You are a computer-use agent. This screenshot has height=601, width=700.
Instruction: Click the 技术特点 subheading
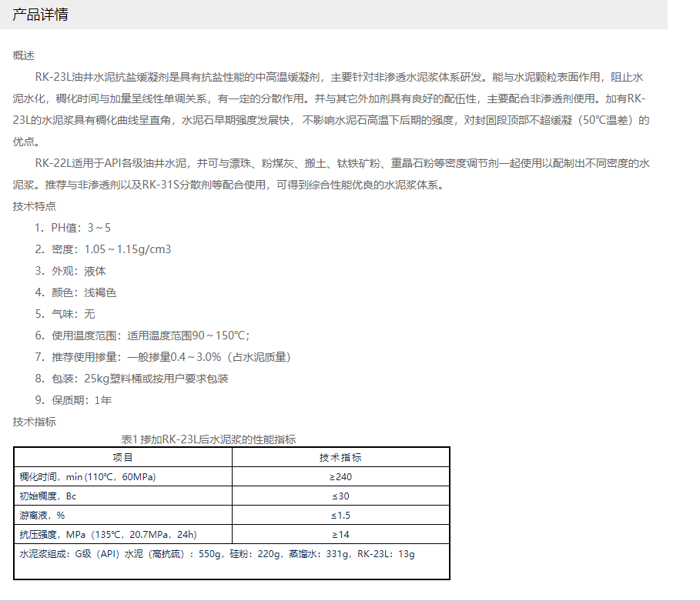pos(35,206)
